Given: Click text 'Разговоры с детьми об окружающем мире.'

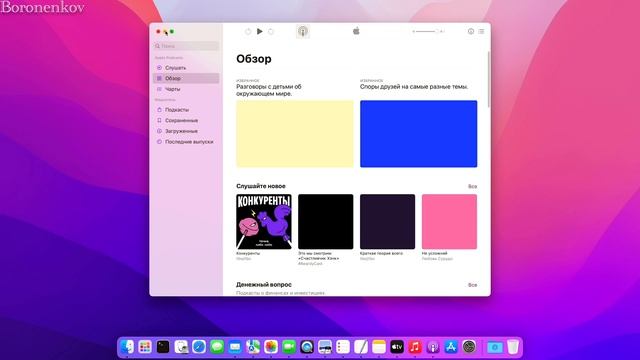Looking at the screenshot, I should 269,90.
